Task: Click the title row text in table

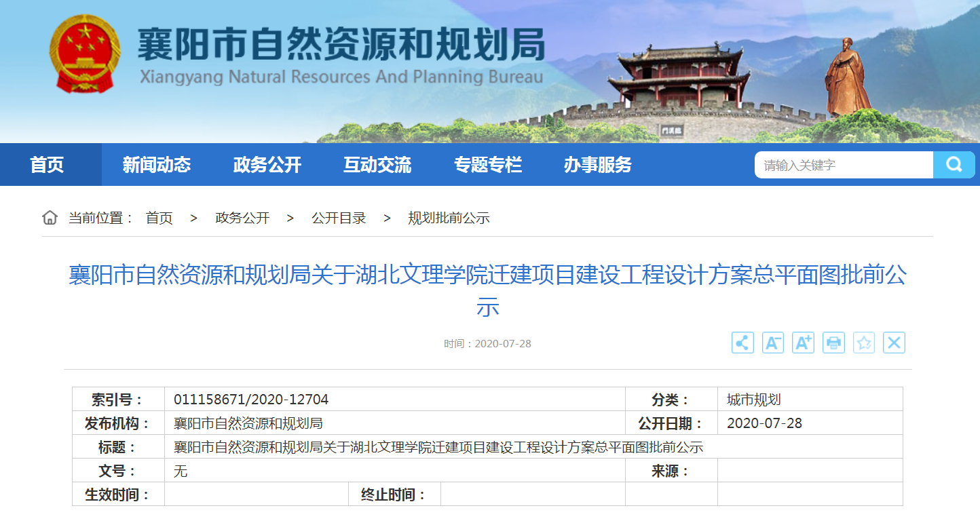Action: [438, 448]
